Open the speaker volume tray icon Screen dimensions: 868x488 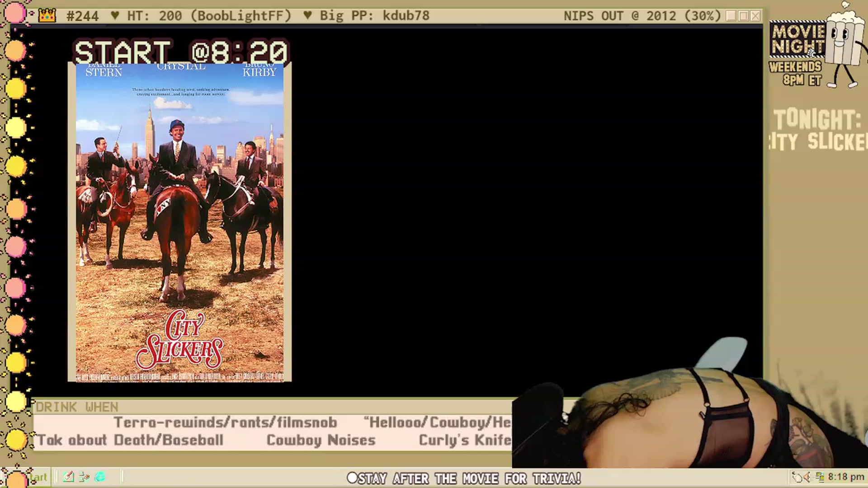pos(807,477)
